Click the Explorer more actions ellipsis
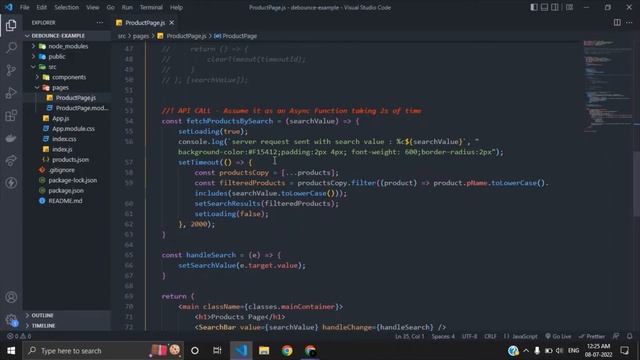 (100, 23)
